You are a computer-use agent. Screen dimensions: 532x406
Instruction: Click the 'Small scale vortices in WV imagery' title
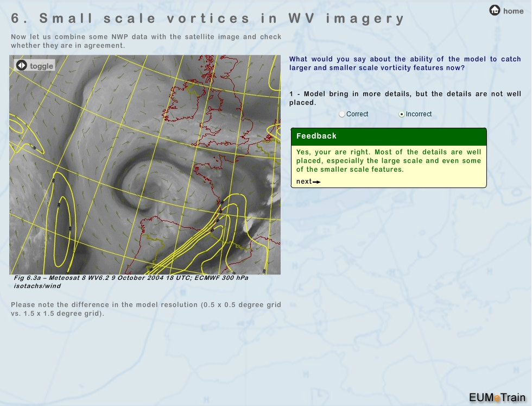click(x=208, y=18)
